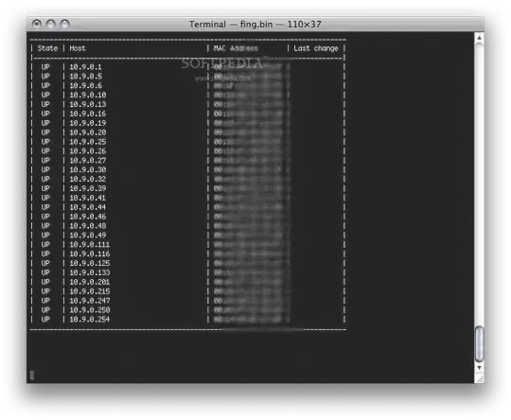Minimize the Terminal window

point(51,24)
